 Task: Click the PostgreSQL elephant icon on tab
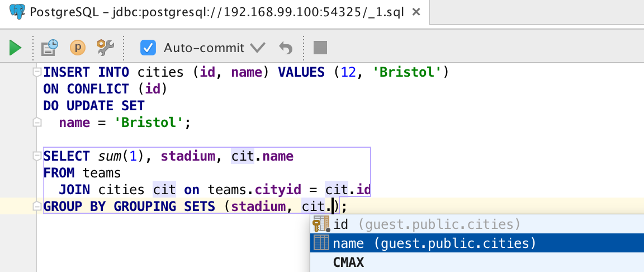[x=17, y=12]
